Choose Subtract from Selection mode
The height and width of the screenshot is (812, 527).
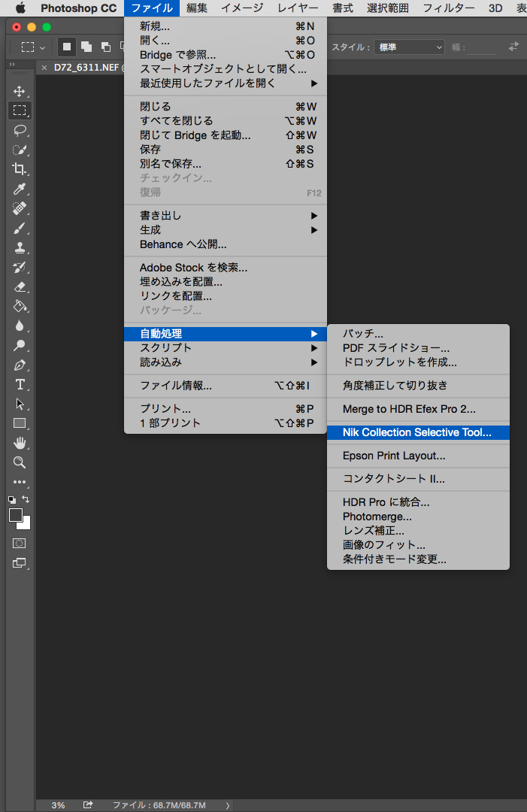(x=106, y=47)
